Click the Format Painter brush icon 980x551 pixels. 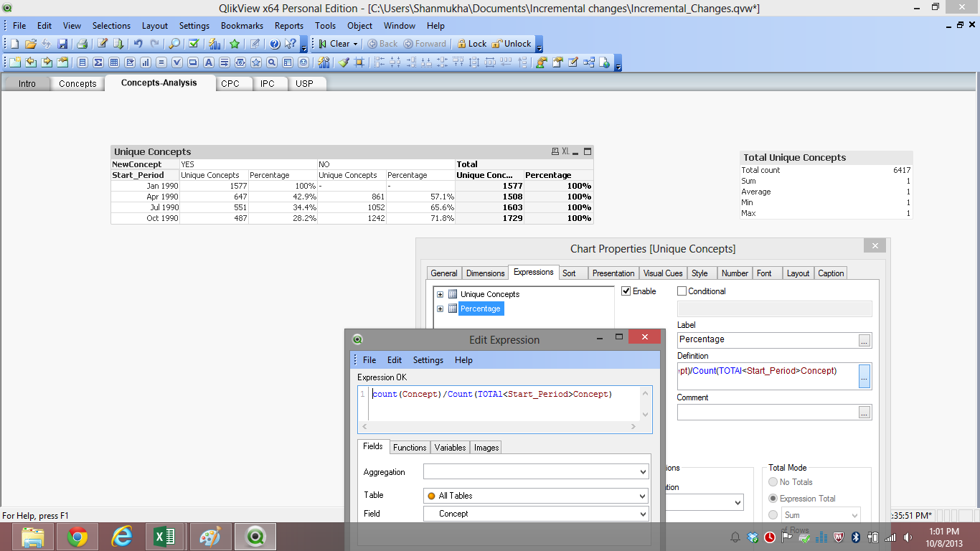coord(344,62)
